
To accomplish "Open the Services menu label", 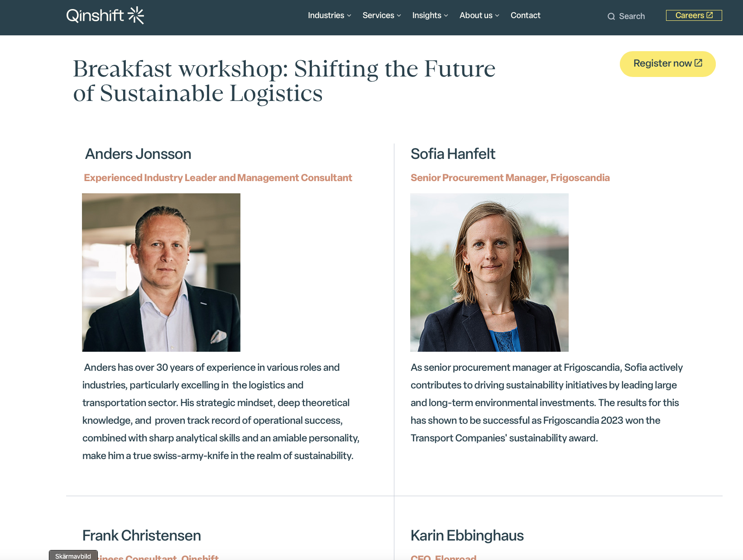I will tap(378, 15).
